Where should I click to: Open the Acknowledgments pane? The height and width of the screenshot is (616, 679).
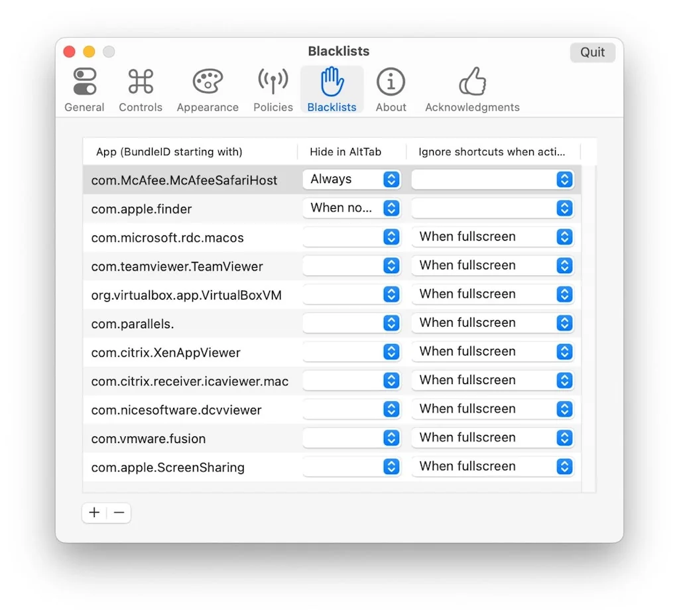point(471,88)
